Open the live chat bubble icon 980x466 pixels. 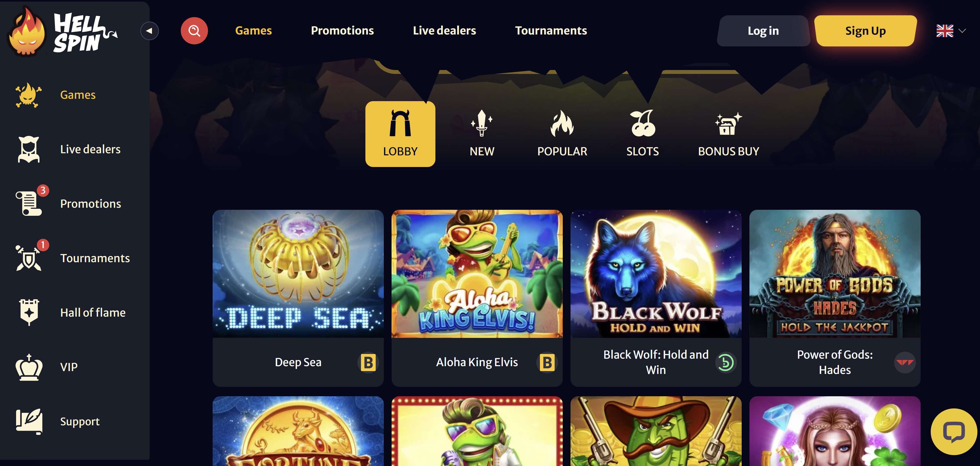coord(954,432)
